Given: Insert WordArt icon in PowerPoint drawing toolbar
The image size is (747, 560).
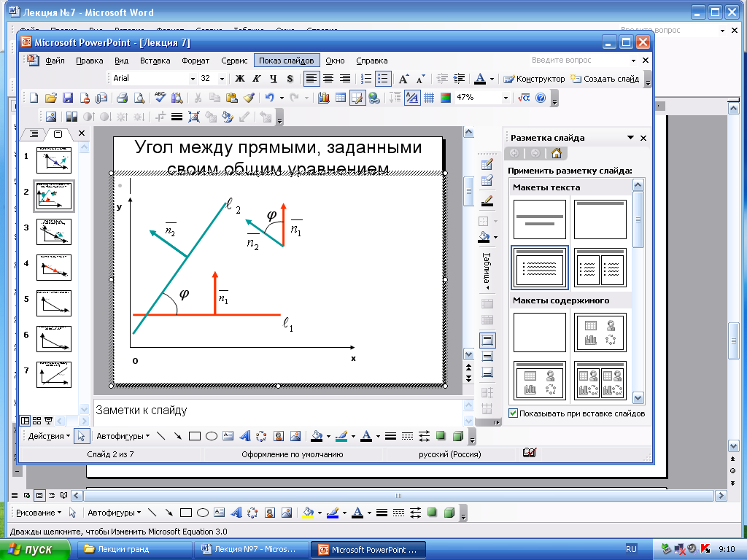Looking at the screenshot, I should 245,436.
